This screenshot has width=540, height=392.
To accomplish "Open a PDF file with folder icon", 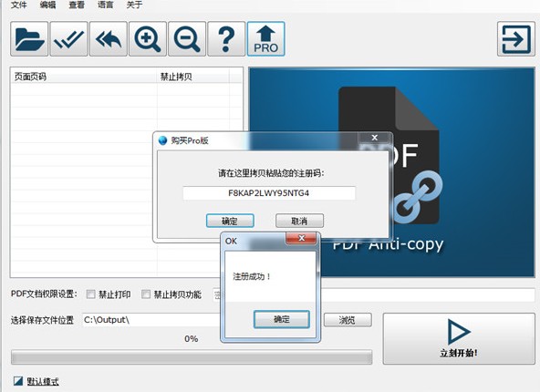I will [x=29, y=39].
